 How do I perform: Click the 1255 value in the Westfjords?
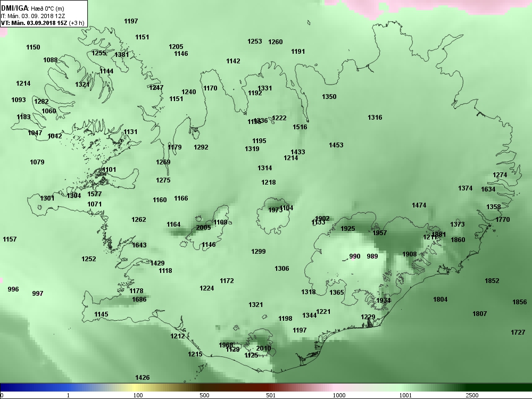click(x=99, y=53)
